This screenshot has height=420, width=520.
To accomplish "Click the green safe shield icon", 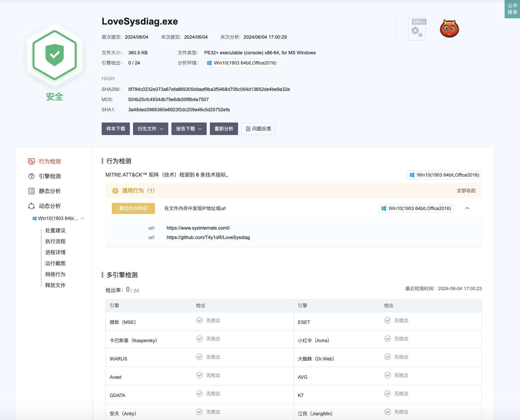I will click(54, 55).
